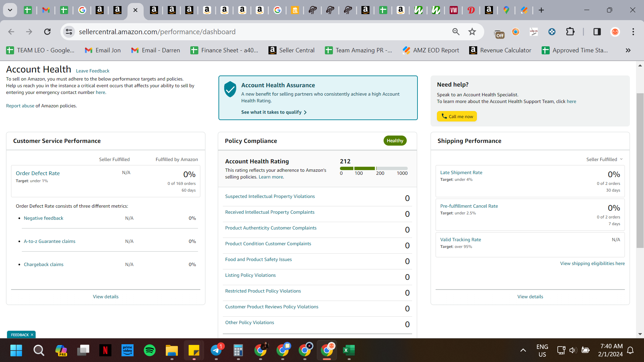Viewport: 644px width, 362px height.
Task: Expand the Seller Fulfilled shipping dropdown
Action: (x=604, y=159)
